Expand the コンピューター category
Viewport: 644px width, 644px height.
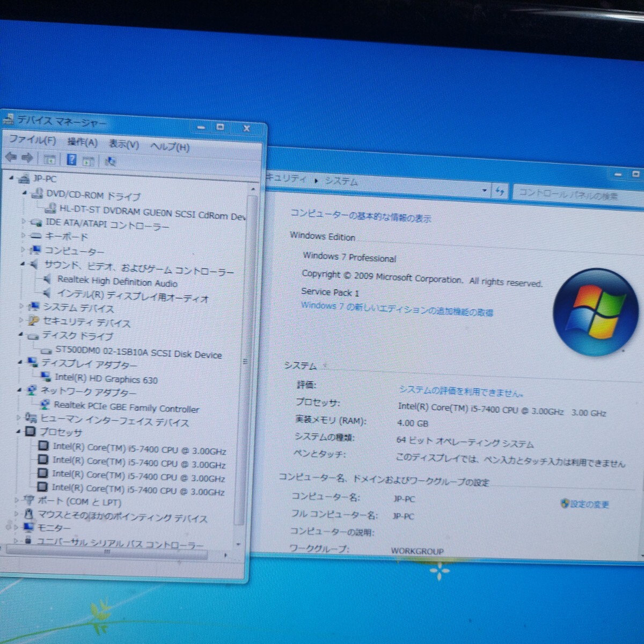(23, 250)
